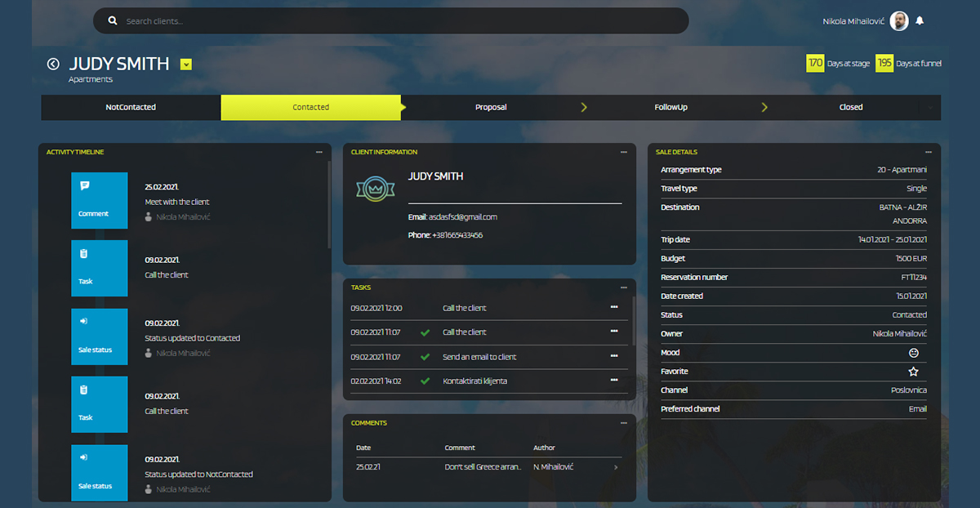Open options for 12:00 Call the client task
980x508 pixels.
pos(614,307)
